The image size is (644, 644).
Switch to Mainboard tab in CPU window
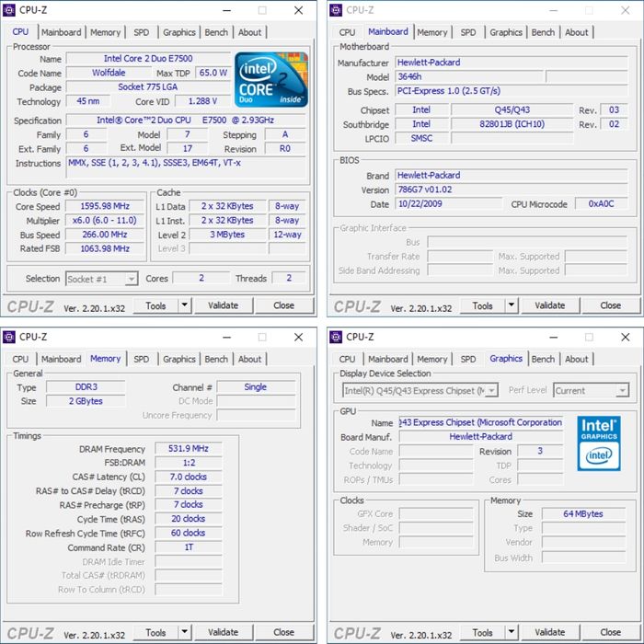pyautogui.click(x=62, y=32)
